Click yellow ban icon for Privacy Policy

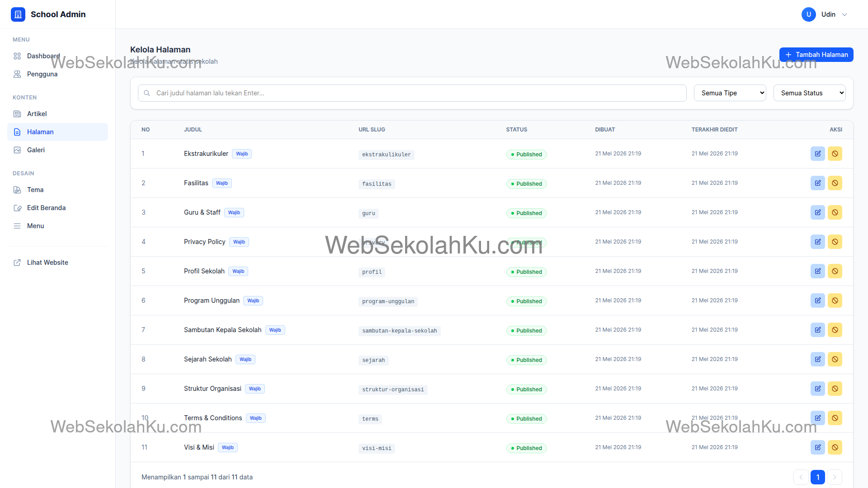click(x=835, y=242)
